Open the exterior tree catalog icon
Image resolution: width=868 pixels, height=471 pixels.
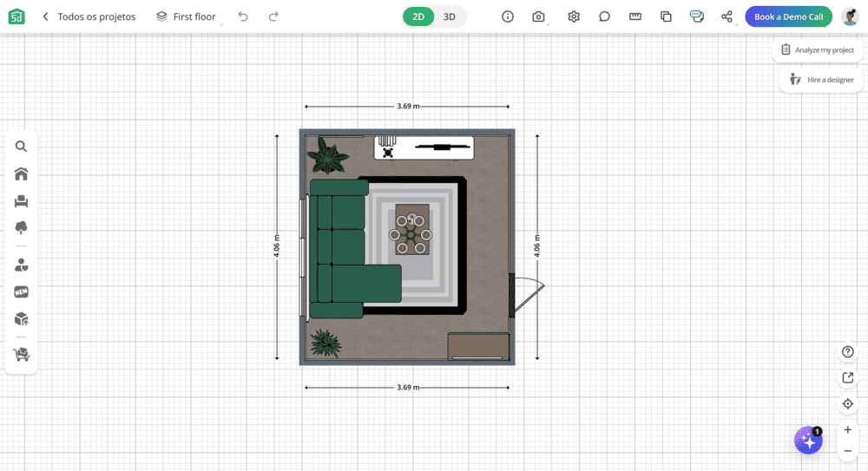[21, 227]
